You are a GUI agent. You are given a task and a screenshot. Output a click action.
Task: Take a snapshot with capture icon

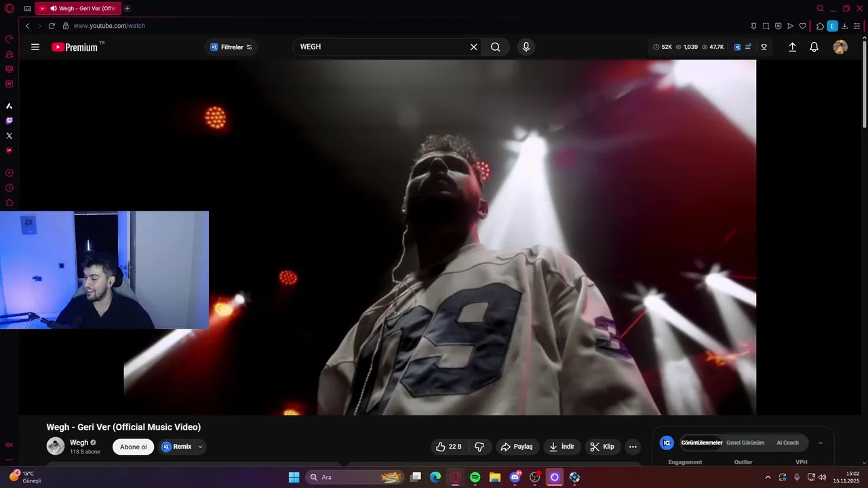pos(766,26)
